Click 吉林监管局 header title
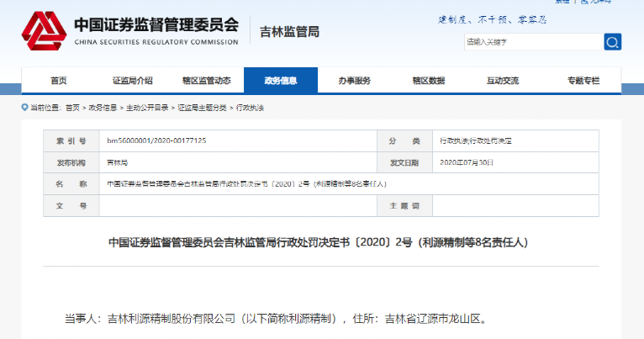This screenshot has width=644, height=339. pos(291,32)
